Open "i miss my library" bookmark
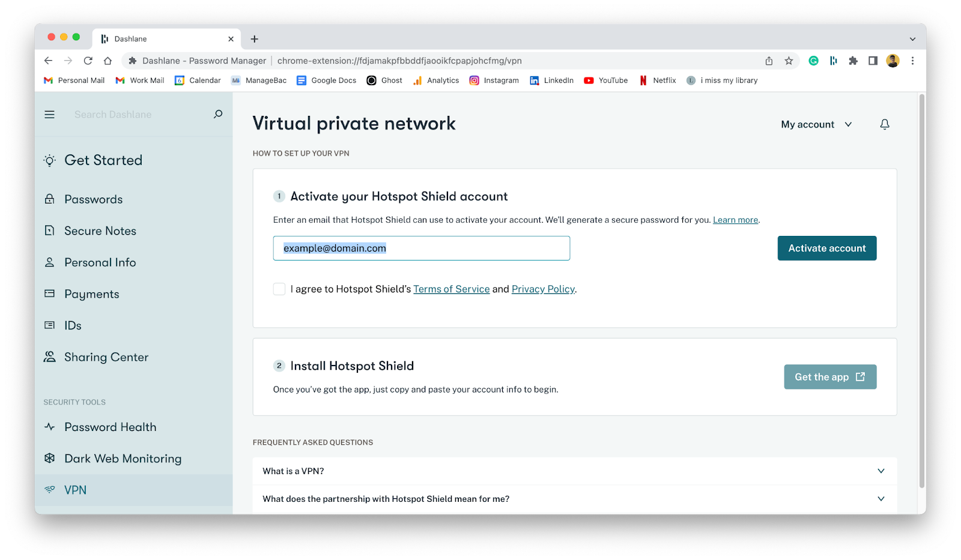 722,80
